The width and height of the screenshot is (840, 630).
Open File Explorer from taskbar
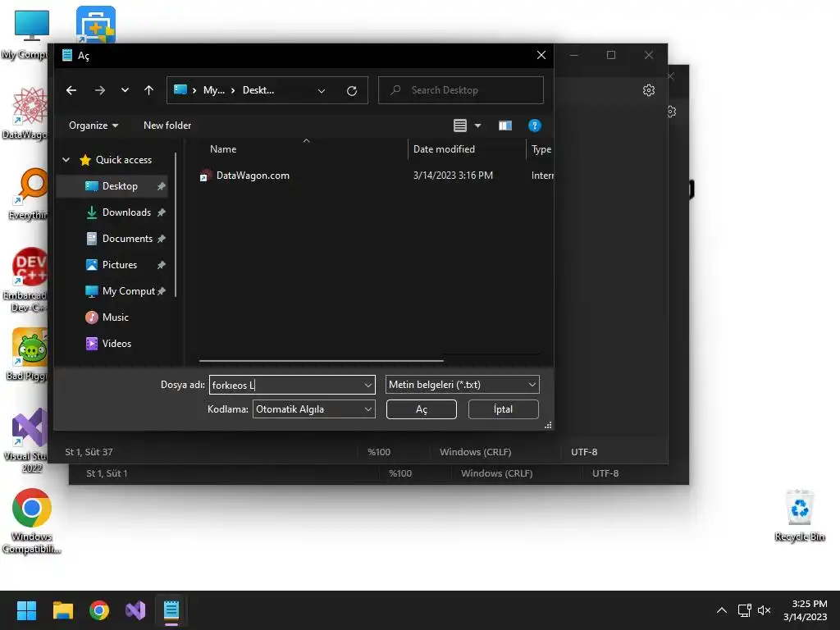[62, 610]
